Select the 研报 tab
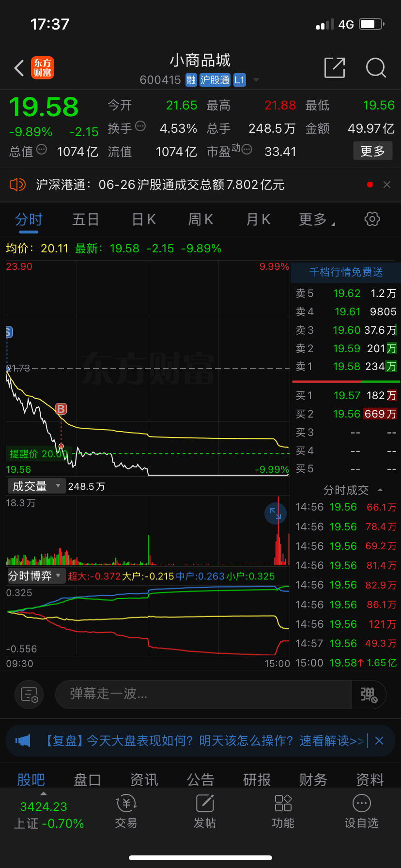 (257, 779)
